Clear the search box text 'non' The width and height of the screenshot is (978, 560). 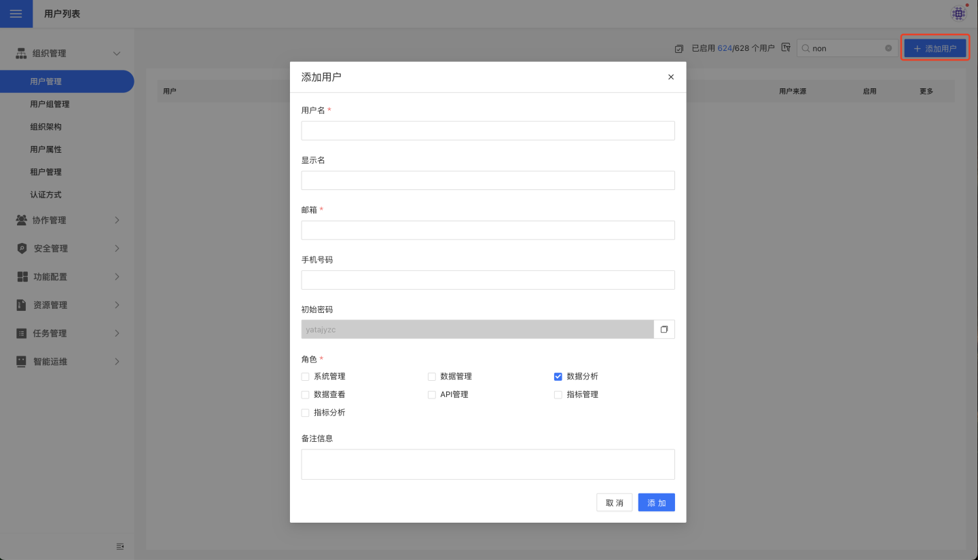tap(888, 48)
